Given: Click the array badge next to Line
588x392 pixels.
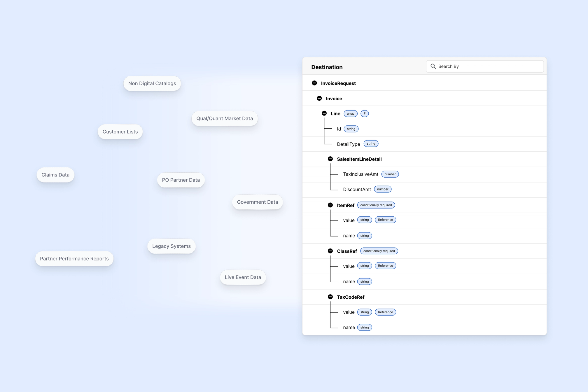Looking at the screenshot, I should (x=351, y=114).
